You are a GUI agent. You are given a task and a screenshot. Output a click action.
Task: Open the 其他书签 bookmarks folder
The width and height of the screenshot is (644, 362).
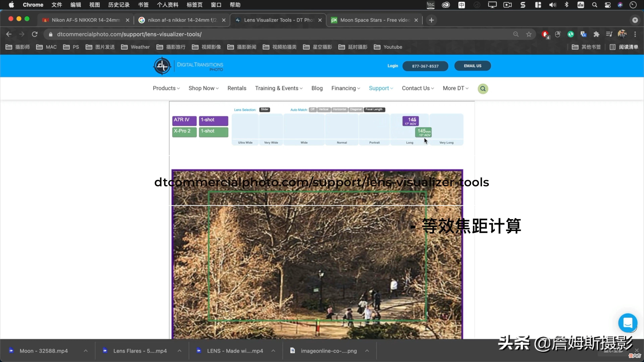tap(586, 47)
